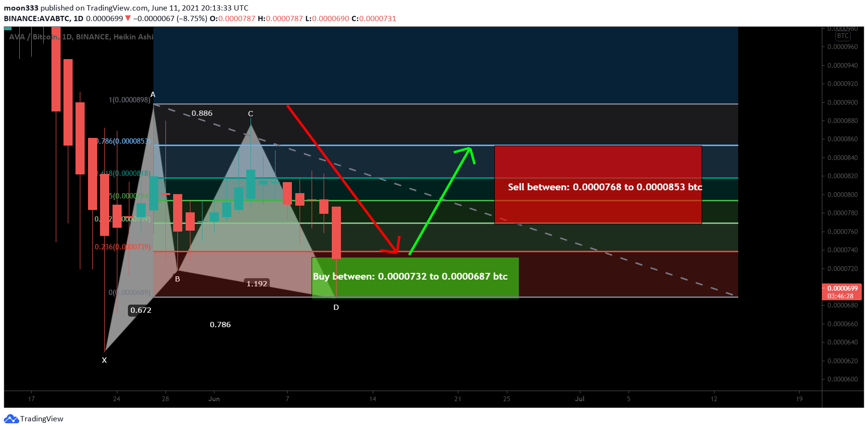Click the 17 date label on time axis

(31, 399)
